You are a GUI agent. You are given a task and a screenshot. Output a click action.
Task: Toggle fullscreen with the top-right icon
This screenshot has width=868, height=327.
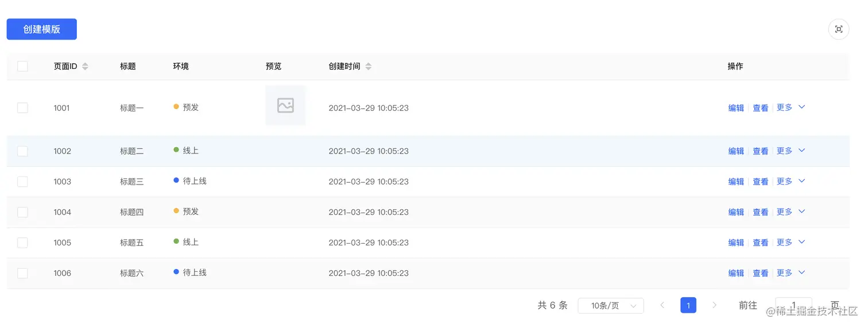[839, 29]
